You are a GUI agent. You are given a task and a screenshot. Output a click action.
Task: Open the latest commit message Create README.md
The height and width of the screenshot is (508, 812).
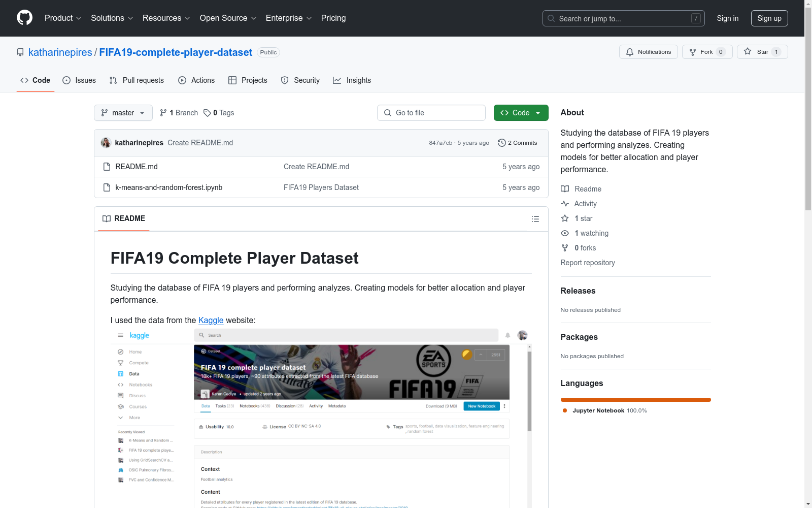click(x=200, y=143)
